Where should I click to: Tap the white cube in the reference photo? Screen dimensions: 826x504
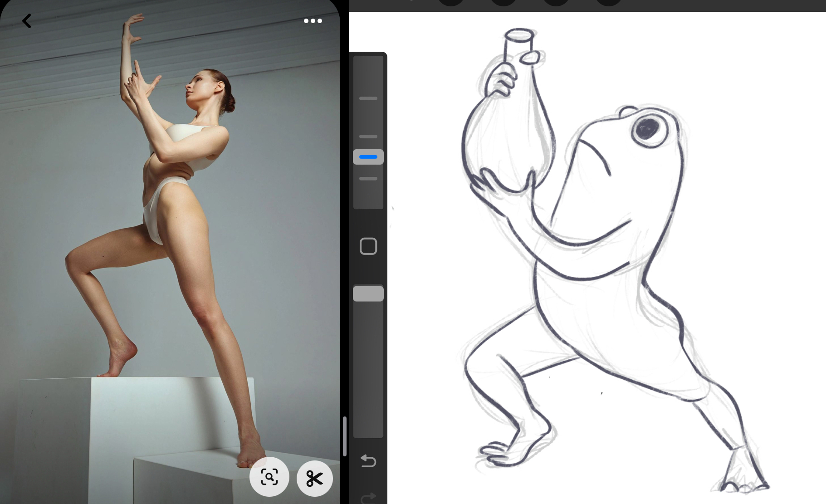click(x=136, y=422)
